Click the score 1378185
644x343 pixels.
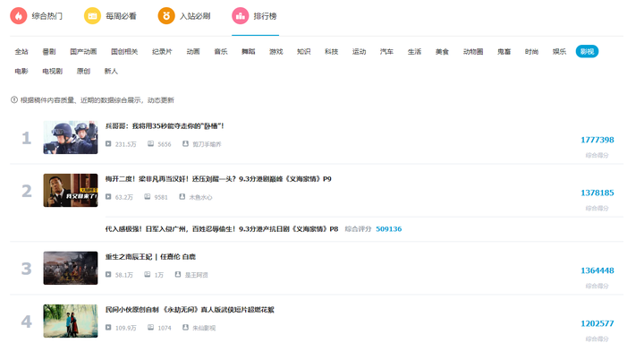pyautogui.click(x=597, y=193)
